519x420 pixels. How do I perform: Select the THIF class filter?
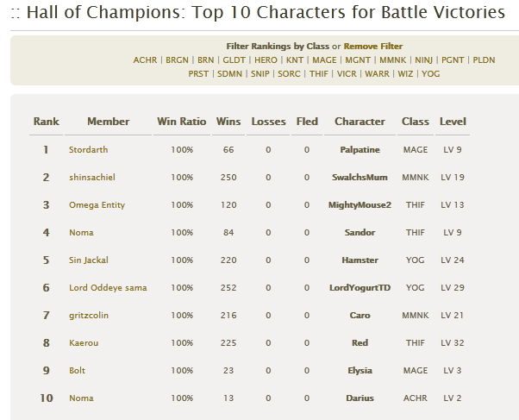tap(319, 74)
